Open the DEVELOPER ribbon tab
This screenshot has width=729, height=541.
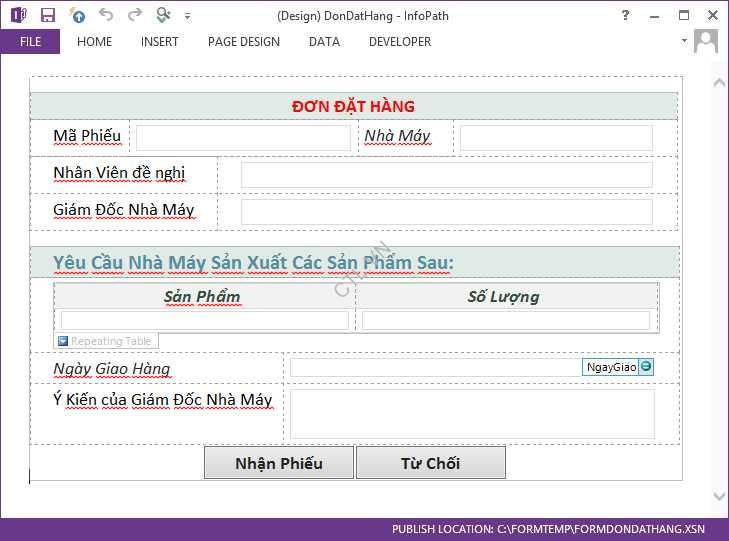(400, 42)
